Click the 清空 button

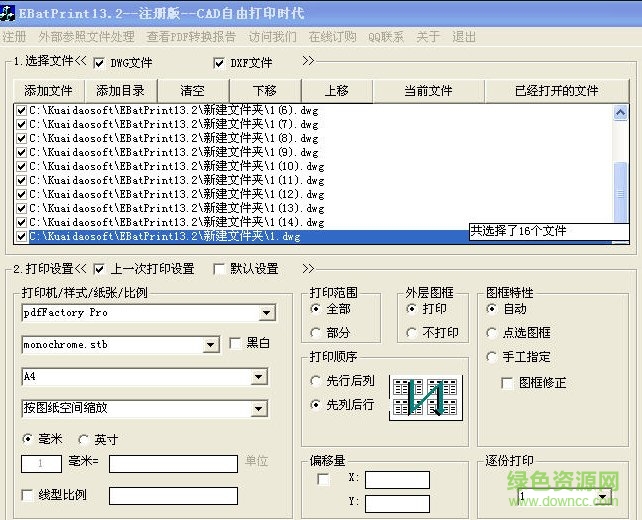[192, 90]
